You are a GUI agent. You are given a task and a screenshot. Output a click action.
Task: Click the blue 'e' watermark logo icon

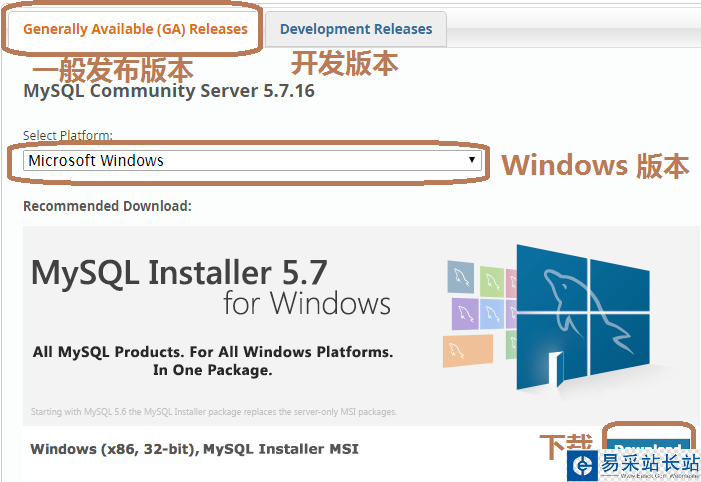pos(582,465)
